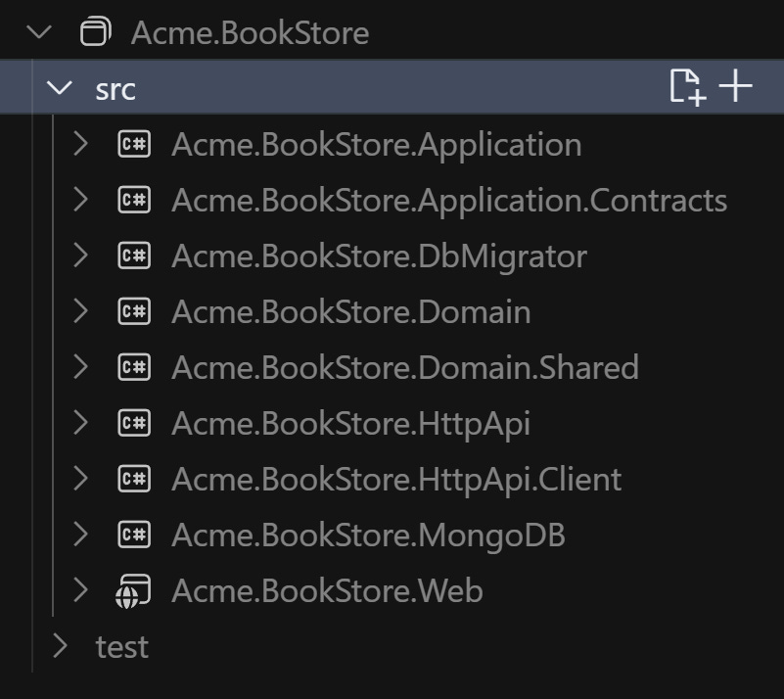This screenshot has width=784, height=699.
Task: Select Acme.BookStore.Application.Contracts project name
Action: [x=449, y=202]
